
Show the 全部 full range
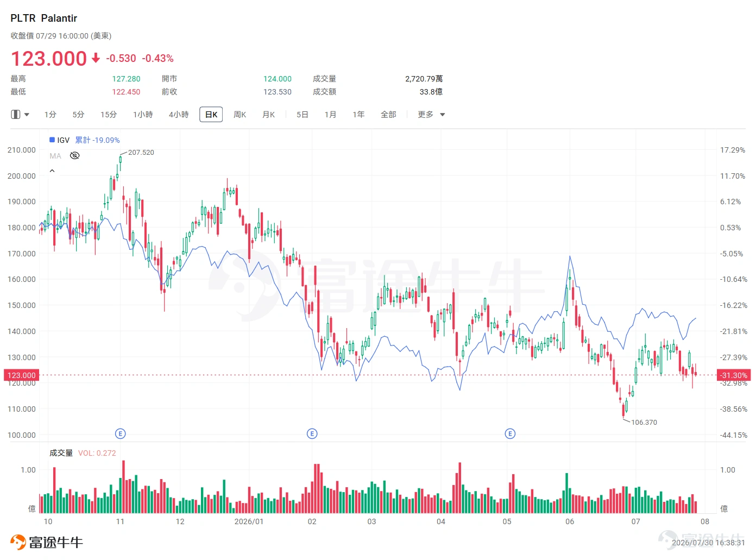[388, 115]
